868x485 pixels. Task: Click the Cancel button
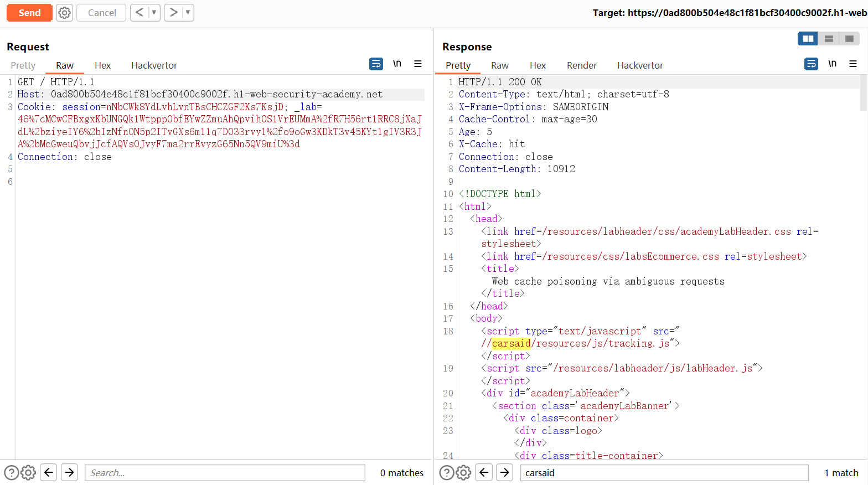pos(102,13)
